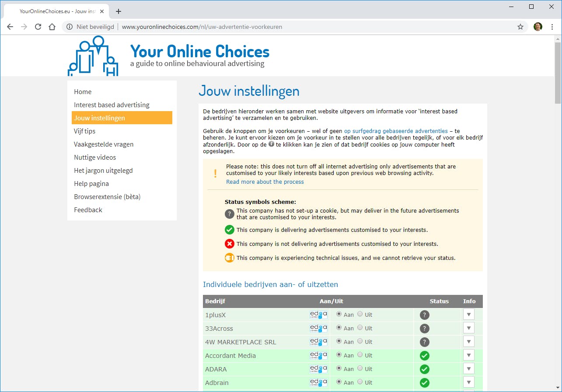The height and width of the screenshot is (392, 562).
Task: Select Uit for 33Across
Action: [360, 328]
